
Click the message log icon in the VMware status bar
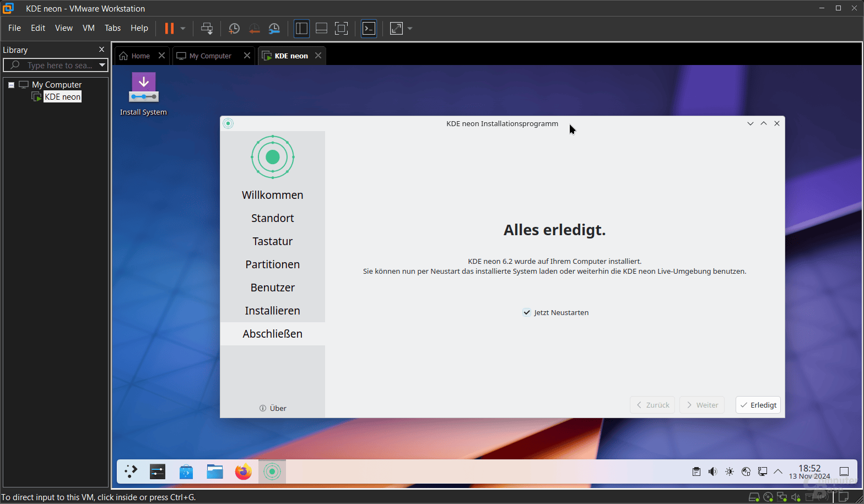[x=843, y=497]
